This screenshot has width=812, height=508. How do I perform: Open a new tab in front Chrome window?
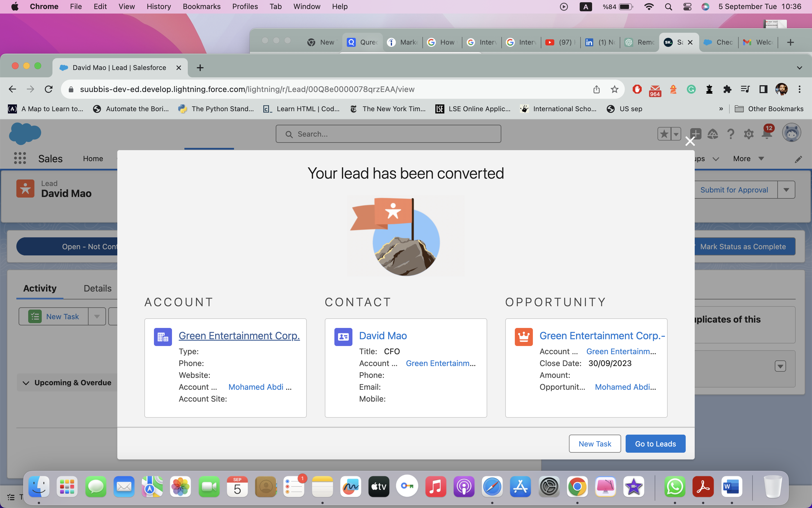pos(200,67)
